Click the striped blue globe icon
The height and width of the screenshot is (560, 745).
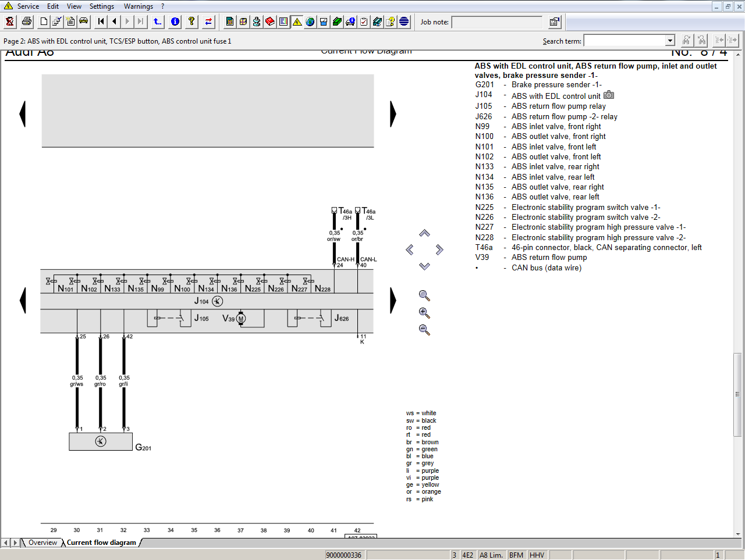point(404,22)
